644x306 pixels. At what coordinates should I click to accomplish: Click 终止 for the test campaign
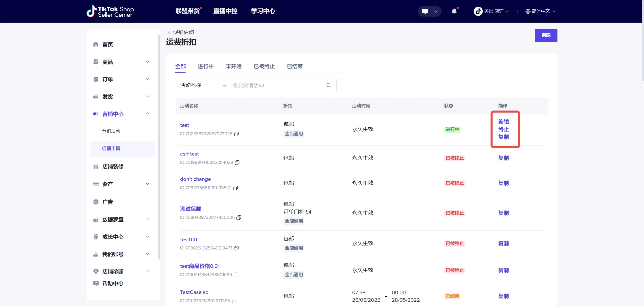pos(503,129)
